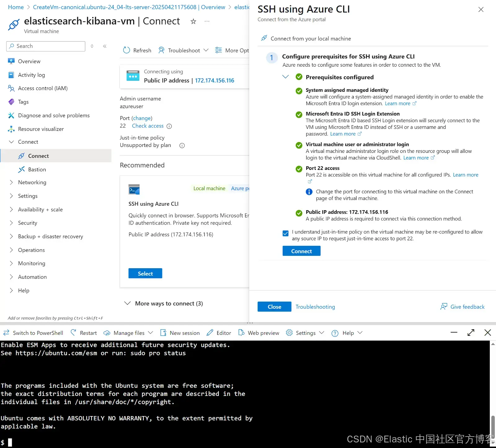Open the Cloud Shell Help dropdown
The width and height of the screenshot is (496, 448).
point(347,333)
